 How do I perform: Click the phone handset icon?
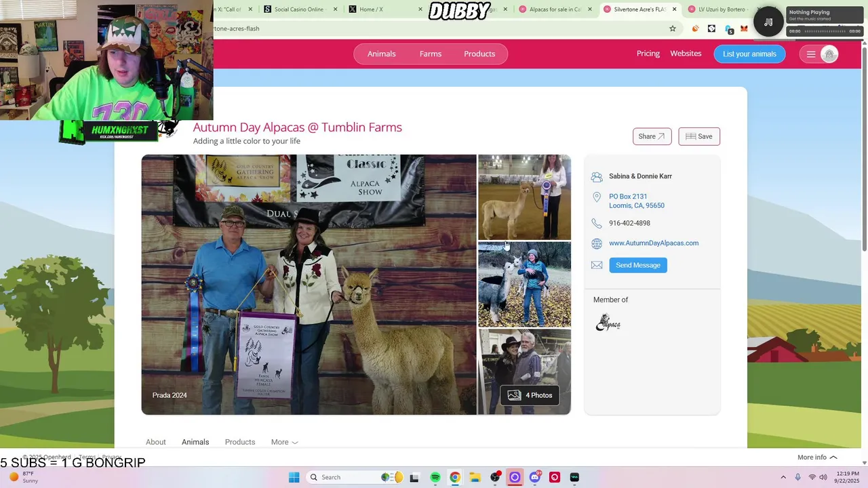point(597,223)
